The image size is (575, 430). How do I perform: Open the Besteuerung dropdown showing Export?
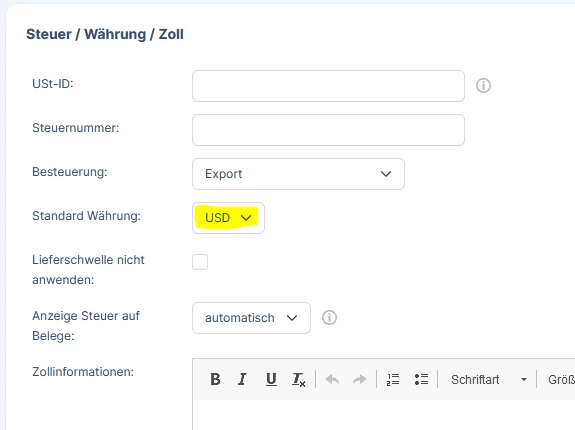[x=298, y=174]
